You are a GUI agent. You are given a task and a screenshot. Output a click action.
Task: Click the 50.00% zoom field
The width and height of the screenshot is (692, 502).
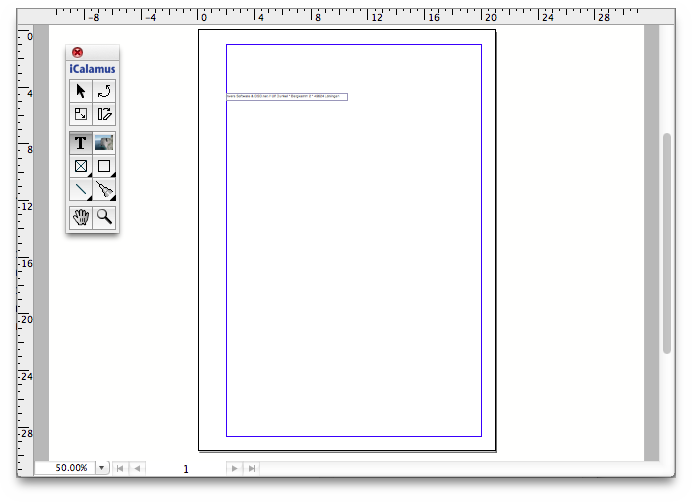tap(65, 468)
